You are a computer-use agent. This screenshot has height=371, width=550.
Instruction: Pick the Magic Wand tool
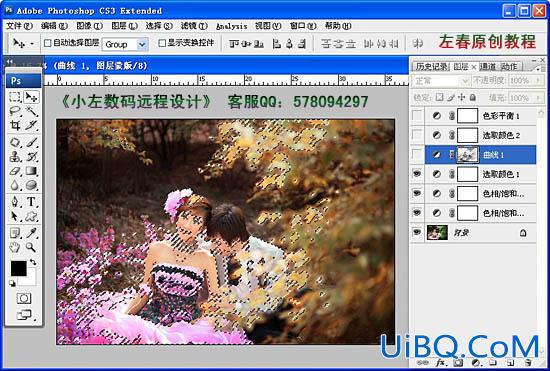(x=32, y=111)
